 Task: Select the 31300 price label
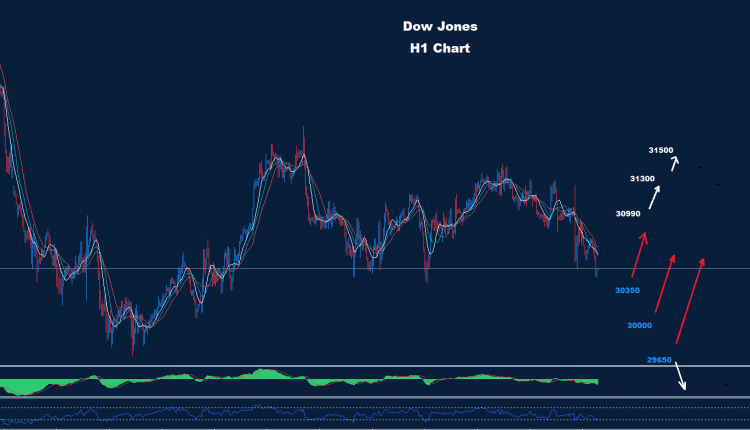coord(642,179)
